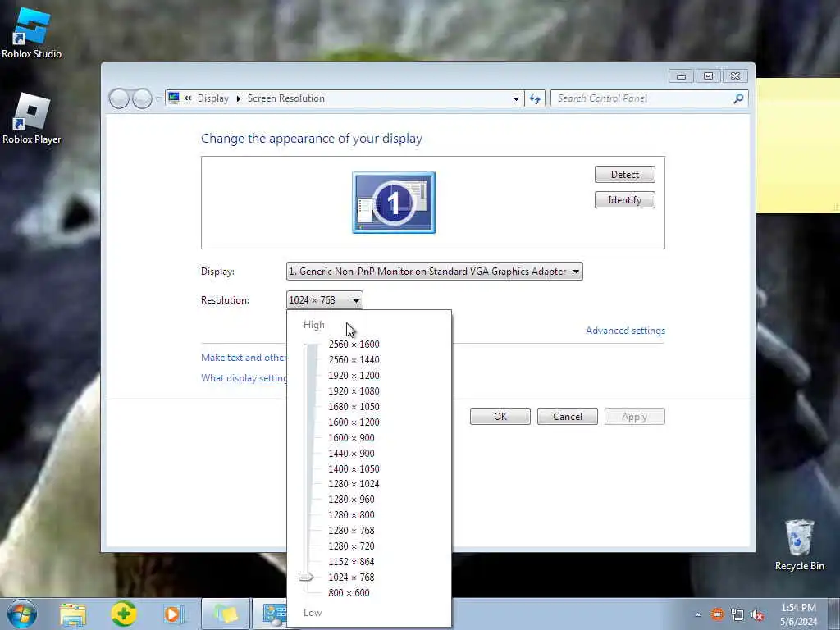Click the Screen Resolution breadcrumb item
The width and height of the screenshot is (840, 630).
coord(286,98)
